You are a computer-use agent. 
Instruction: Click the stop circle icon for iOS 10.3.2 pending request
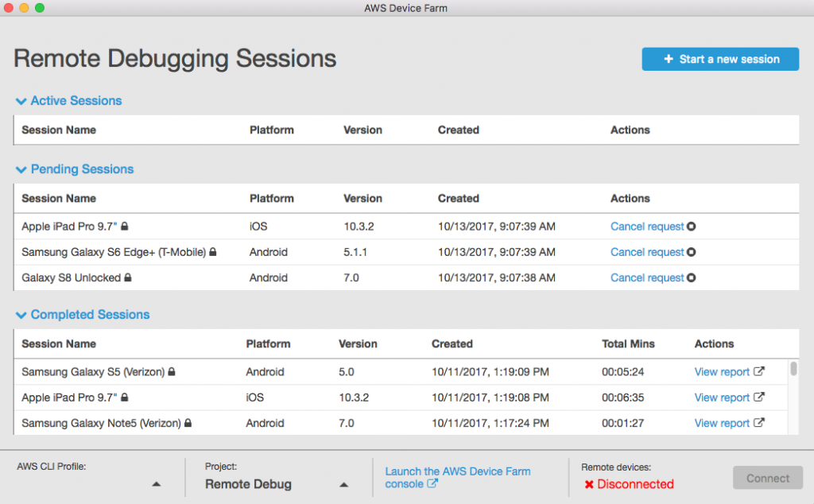pos(692,227)
